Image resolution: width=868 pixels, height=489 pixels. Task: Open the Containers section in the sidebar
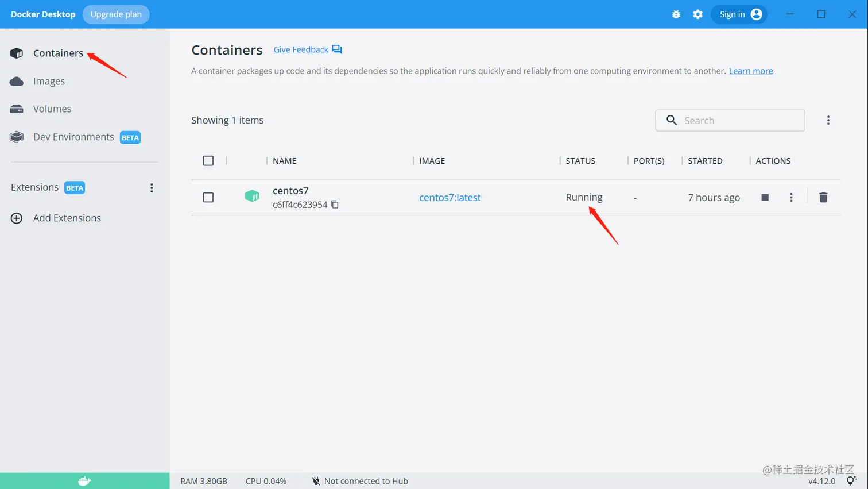(58, 53)
